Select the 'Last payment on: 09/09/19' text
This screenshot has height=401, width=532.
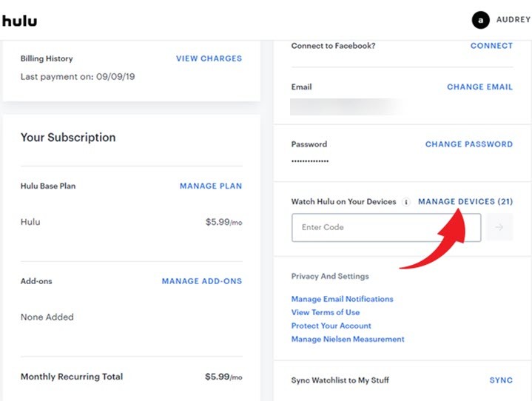click(78, 77)
